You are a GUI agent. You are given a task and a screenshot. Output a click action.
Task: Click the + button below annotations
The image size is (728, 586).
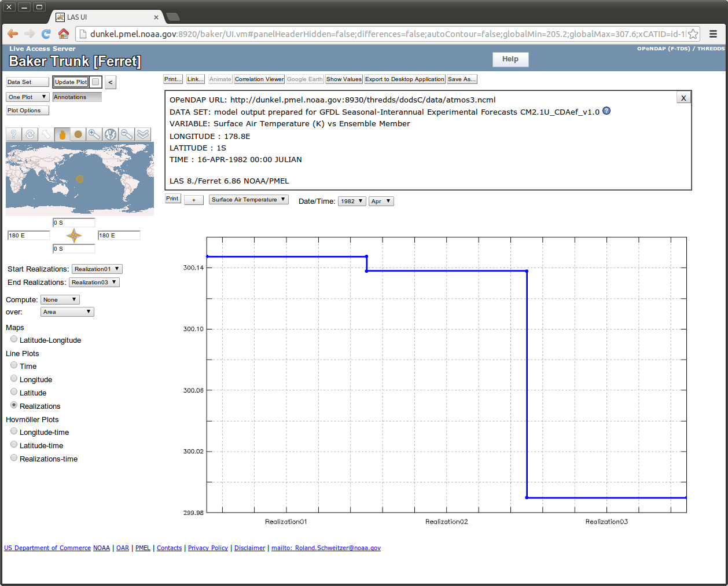[194, 200]
